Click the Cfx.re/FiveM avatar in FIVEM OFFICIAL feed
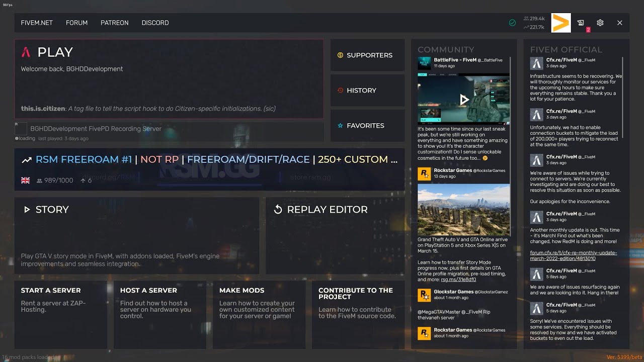This screenshot has height=362, width=644. click(536, 63)
